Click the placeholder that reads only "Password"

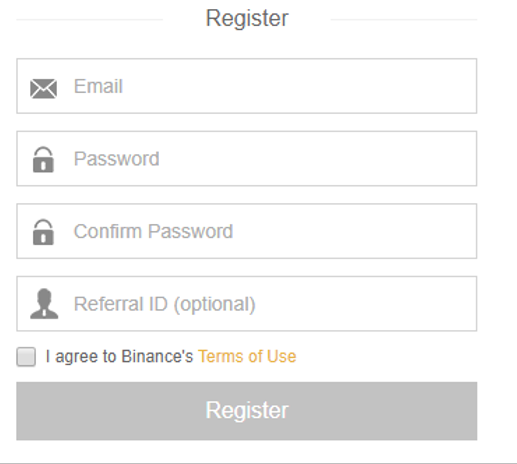pos(117,159)
